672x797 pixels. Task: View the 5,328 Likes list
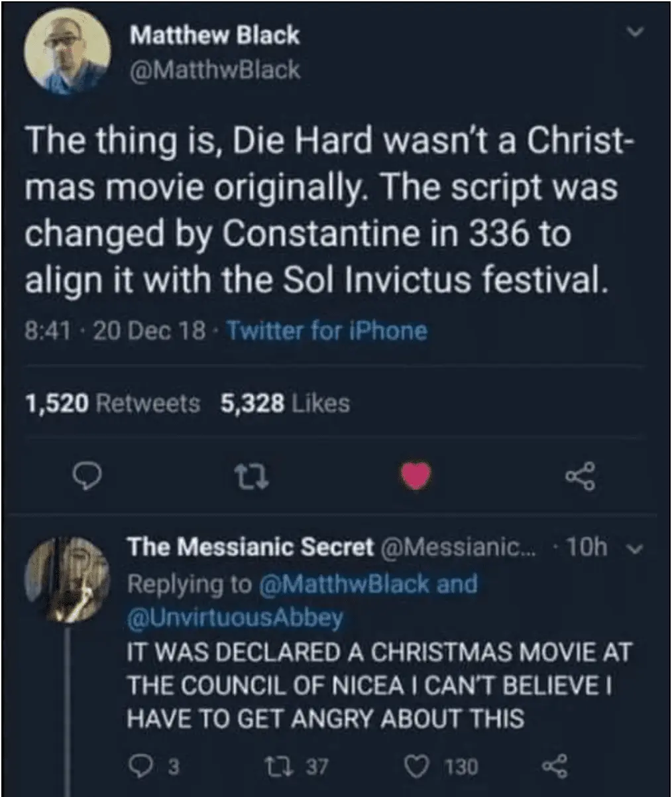[x=285, y=403]
